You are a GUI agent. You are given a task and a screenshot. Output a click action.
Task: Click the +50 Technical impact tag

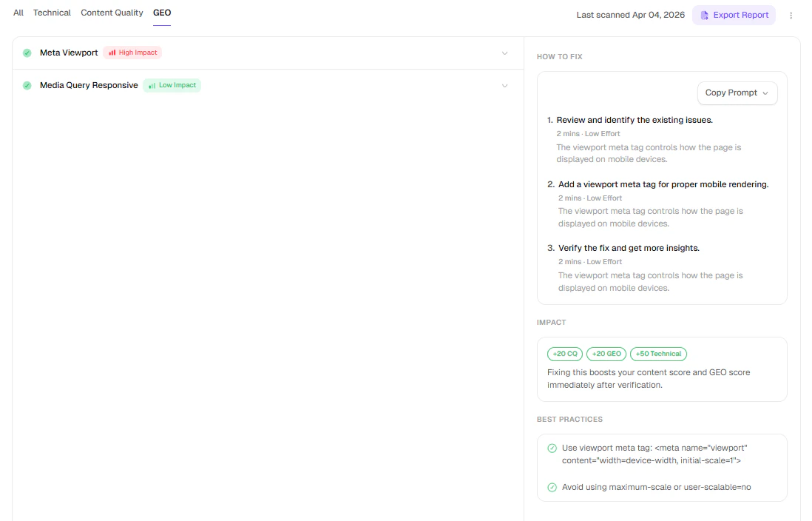coord(658,354)
